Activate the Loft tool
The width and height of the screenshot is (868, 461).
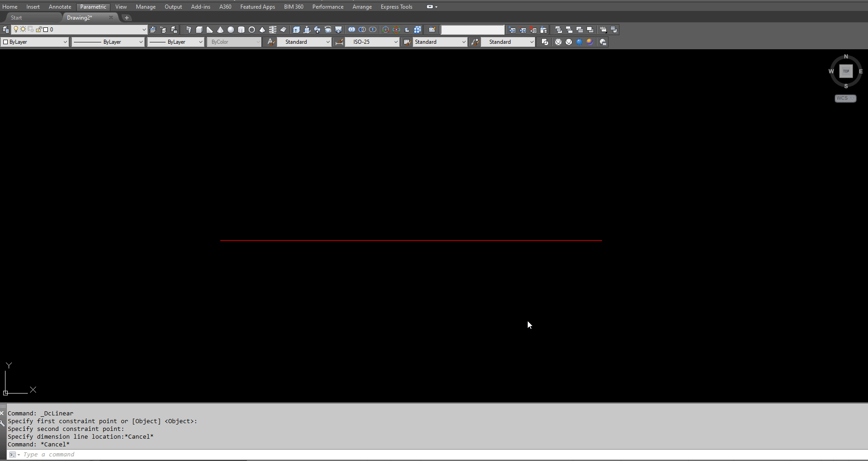pyautogui.click(x=338, y=30)
